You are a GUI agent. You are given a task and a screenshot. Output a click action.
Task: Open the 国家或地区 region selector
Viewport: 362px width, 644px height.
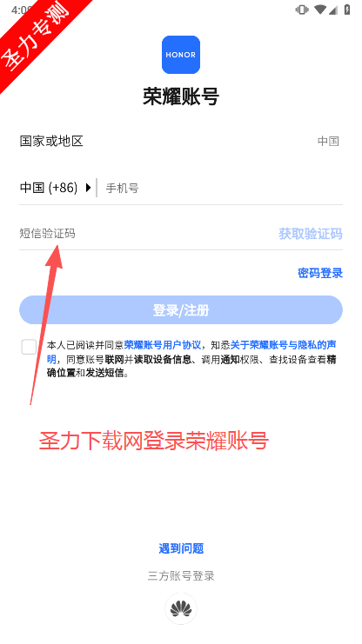[x=181, y=142]
